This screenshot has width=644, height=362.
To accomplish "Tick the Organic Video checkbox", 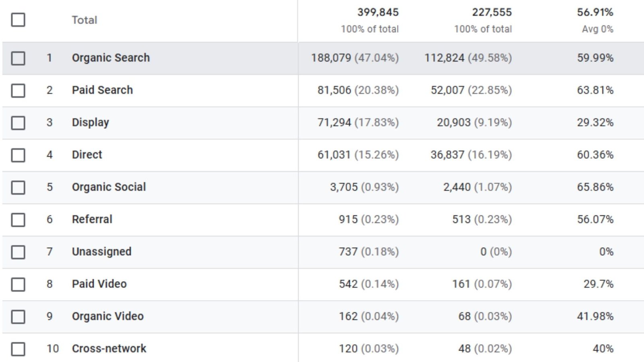I will [18, 317].
